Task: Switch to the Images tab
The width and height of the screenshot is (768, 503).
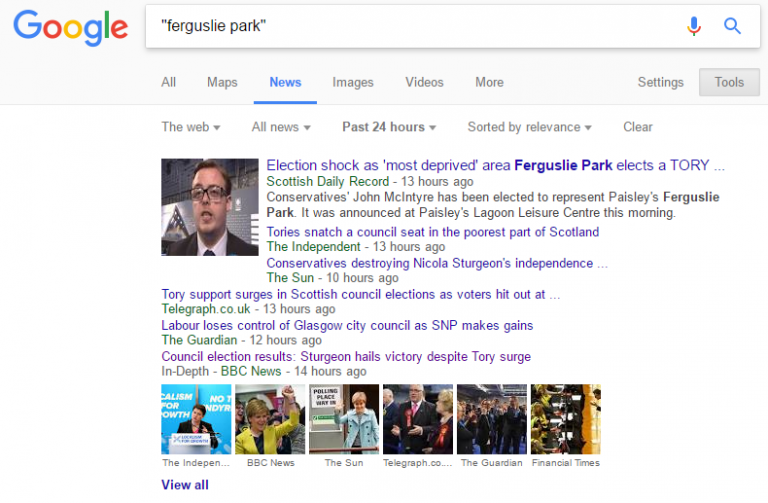Action: pos(352,82)
